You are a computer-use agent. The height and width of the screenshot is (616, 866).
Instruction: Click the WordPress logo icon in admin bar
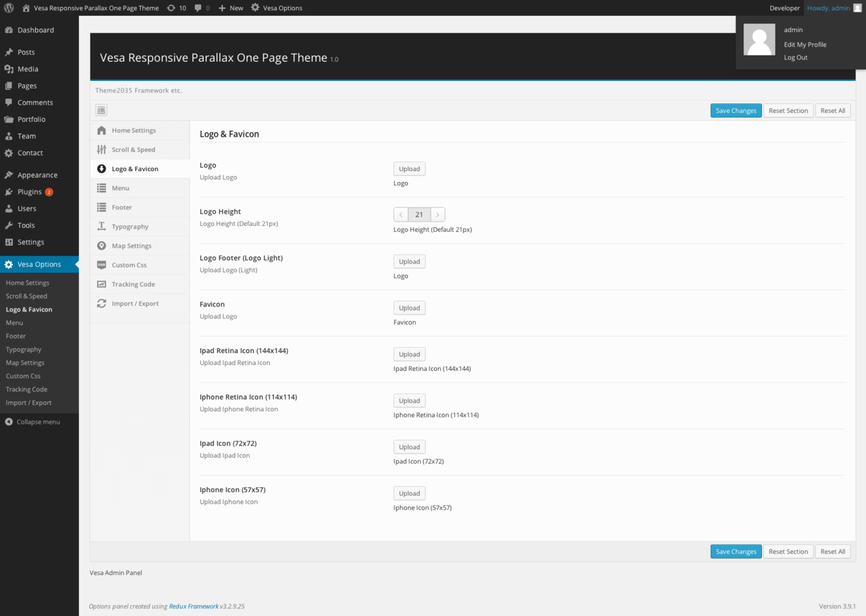pyautogui.click(x=9, y=8)
